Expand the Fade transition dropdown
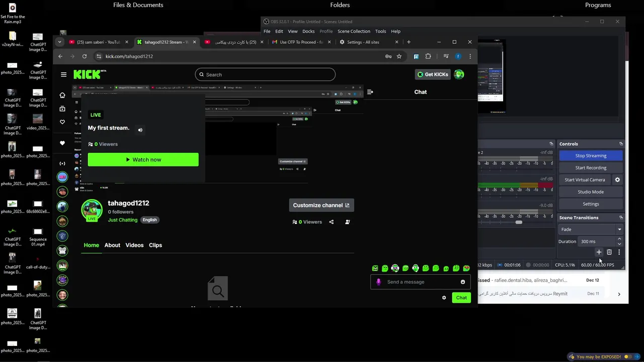This screenshot has height=362, width=644. [619, 229]
